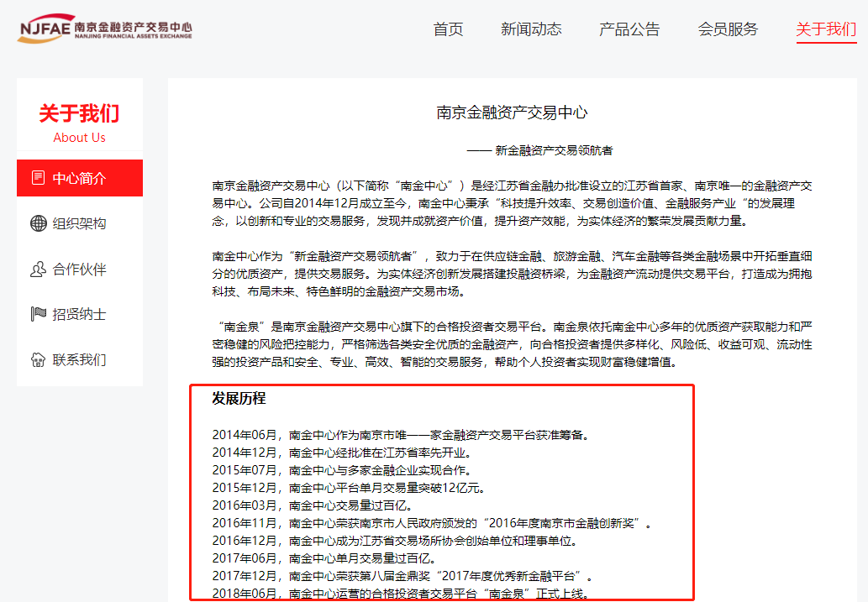Click the NJFAE logo in the header
This screenshot has width=868, height=602.
[x=105, y=29]
